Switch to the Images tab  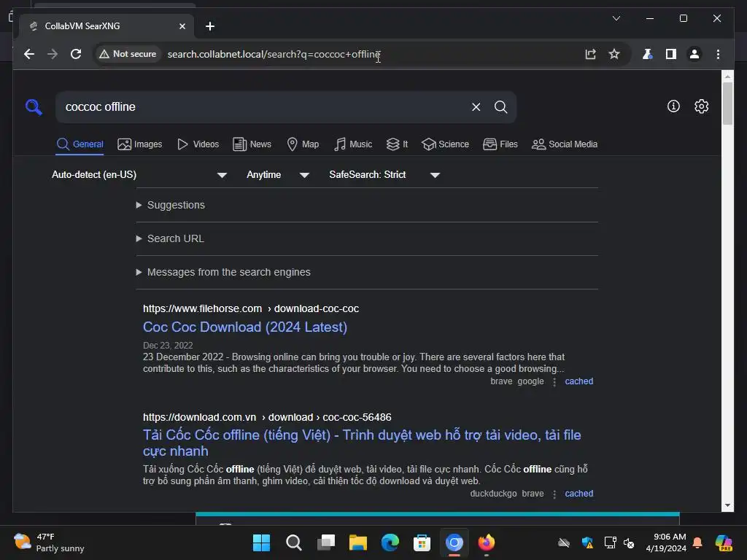(x=139, y=144)
